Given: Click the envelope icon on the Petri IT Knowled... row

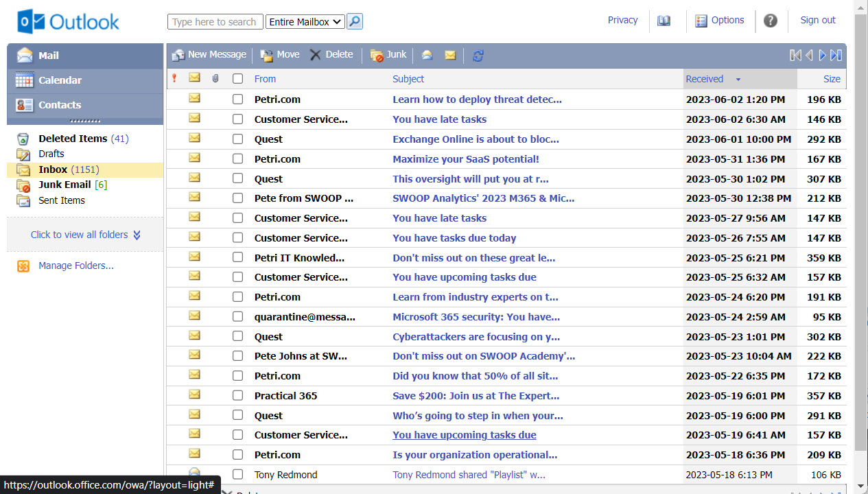Looking at the screenshot, I should point(194,257).
